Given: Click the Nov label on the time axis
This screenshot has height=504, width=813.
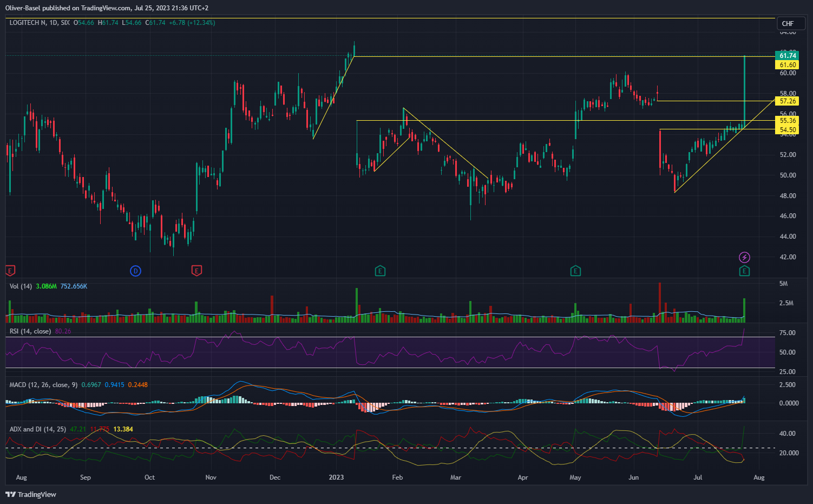Looking at the screenshot, I should 211,477.
